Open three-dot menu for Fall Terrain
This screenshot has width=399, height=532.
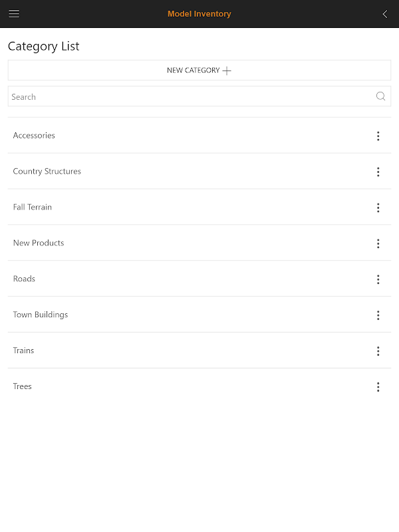pos(378,207)
